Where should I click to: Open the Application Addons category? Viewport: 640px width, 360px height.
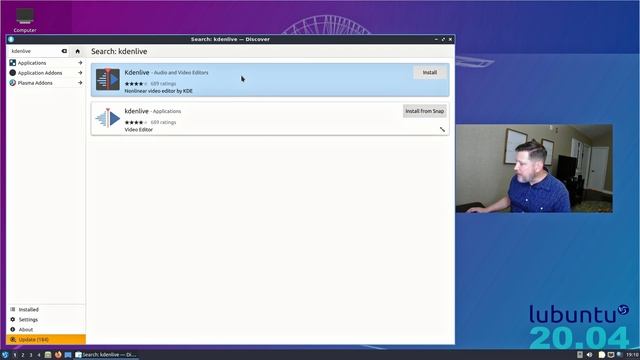pos(46,73)
